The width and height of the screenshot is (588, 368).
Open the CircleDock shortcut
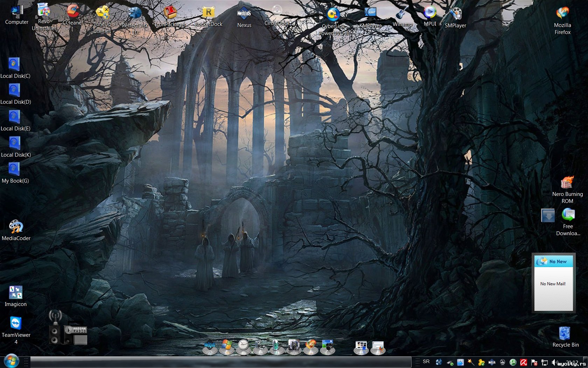pos(277,16)
